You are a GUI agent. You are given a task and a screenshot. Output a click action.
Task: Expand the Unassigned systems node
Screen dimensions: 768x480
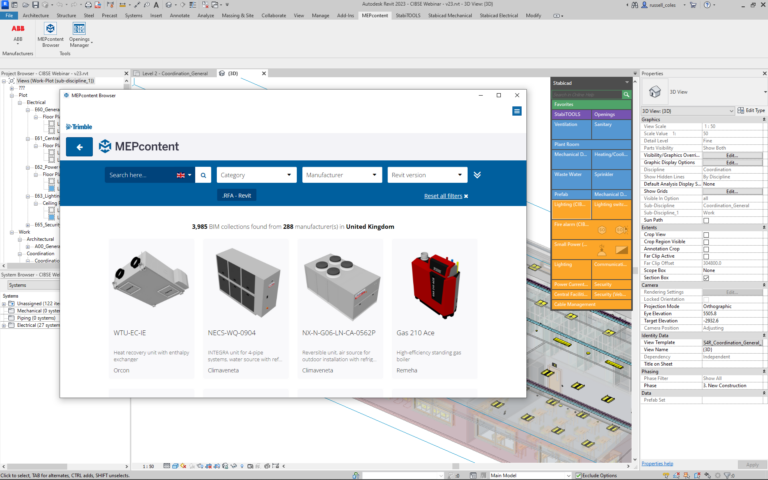(4, 304)
